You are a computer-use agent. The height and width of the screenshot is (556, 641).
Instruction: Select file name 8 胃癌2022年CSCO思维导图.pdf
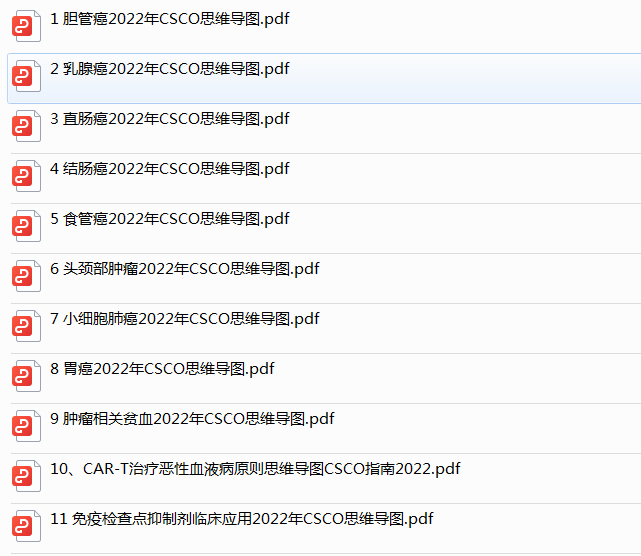(162, 369)
